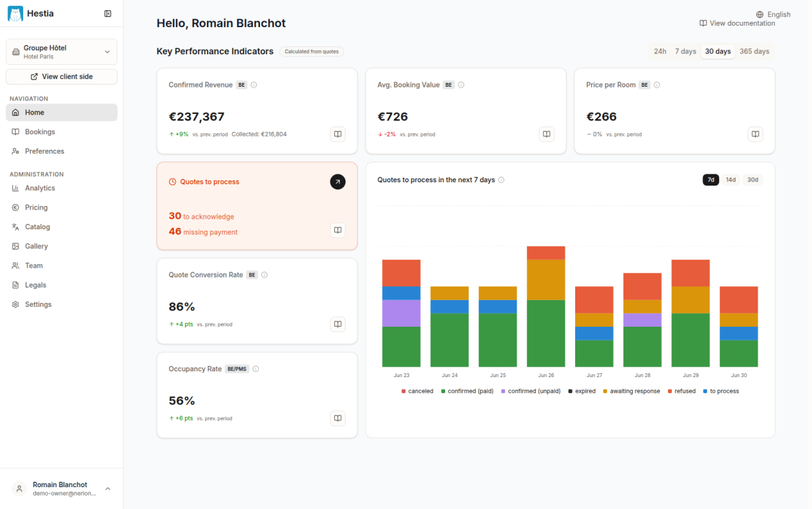The height and width of the screenshot is (509, 812).
Task: Open Quotes to process arrow button
Action: click(x=338, y=182)
